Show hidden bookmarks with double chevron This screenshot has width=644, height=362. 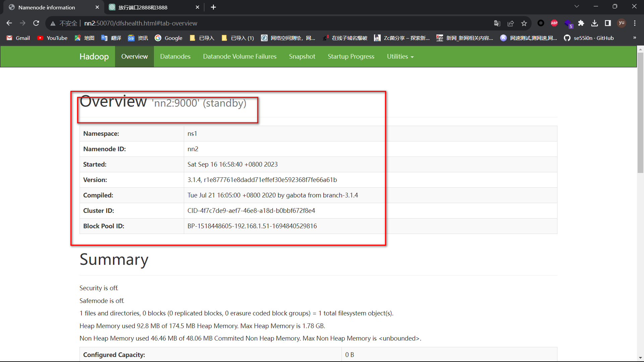coord(635,38)
